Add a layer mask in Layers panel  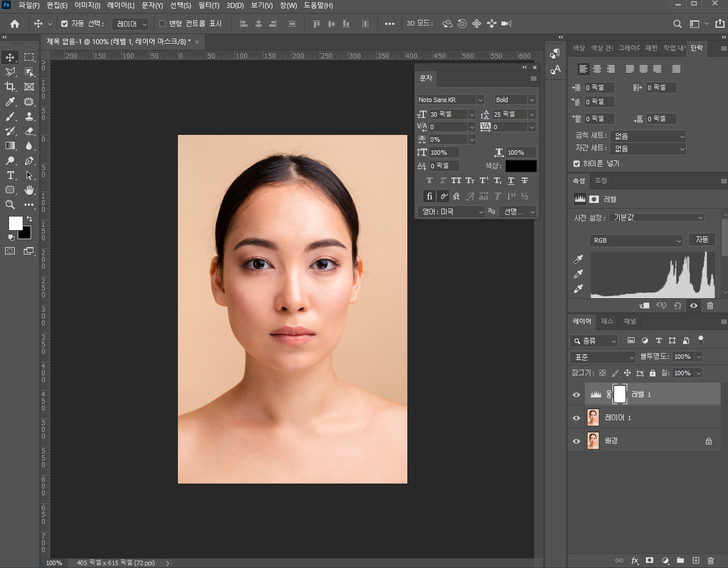click(x=650, y=561)
